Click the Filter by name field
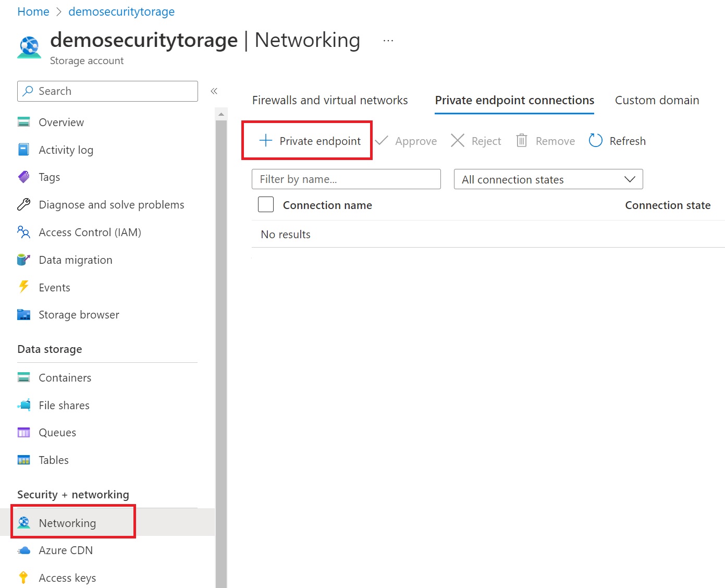 pyautogui.click(x=346, y=179)
